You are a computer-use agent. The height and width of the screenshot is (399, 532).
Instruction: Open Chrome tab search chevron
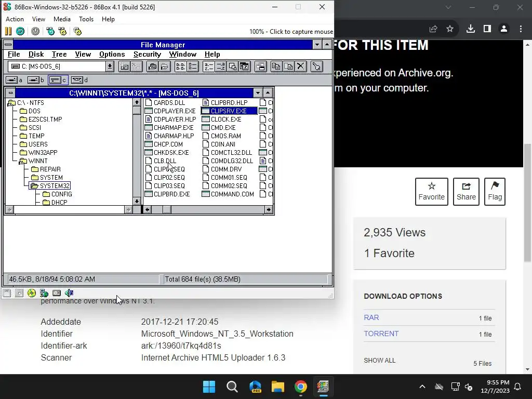pos(448,7)
